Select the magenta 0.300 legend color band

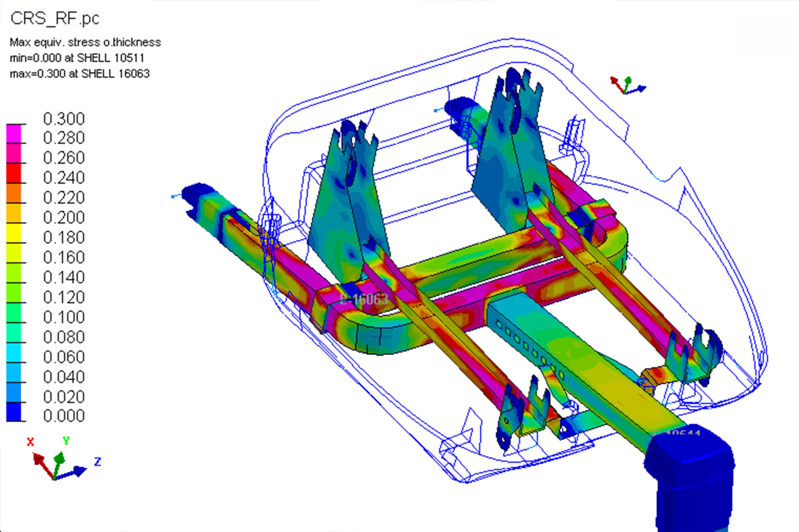pyautogui.click(x=14, y=134)
